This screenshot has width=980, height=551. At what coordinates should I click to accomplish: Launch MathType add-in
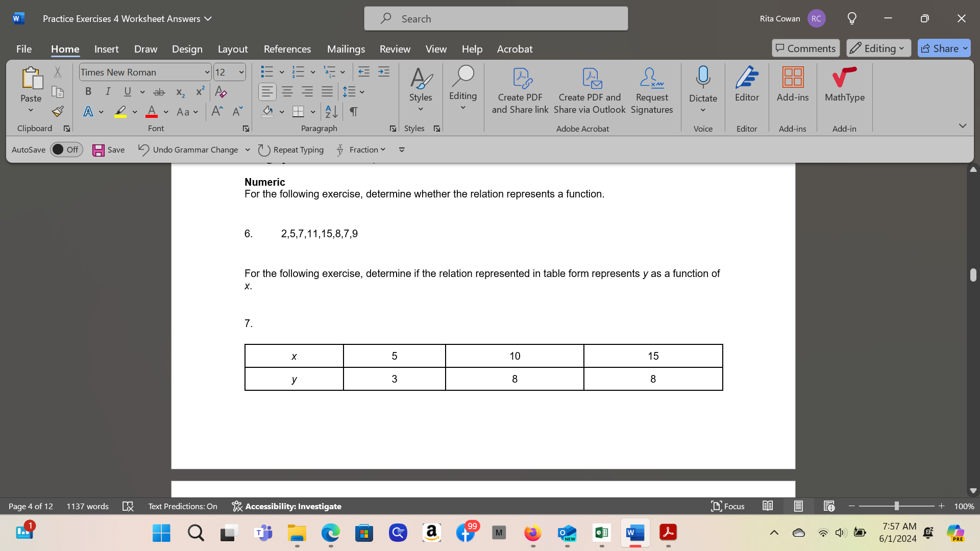click(845, 84)
